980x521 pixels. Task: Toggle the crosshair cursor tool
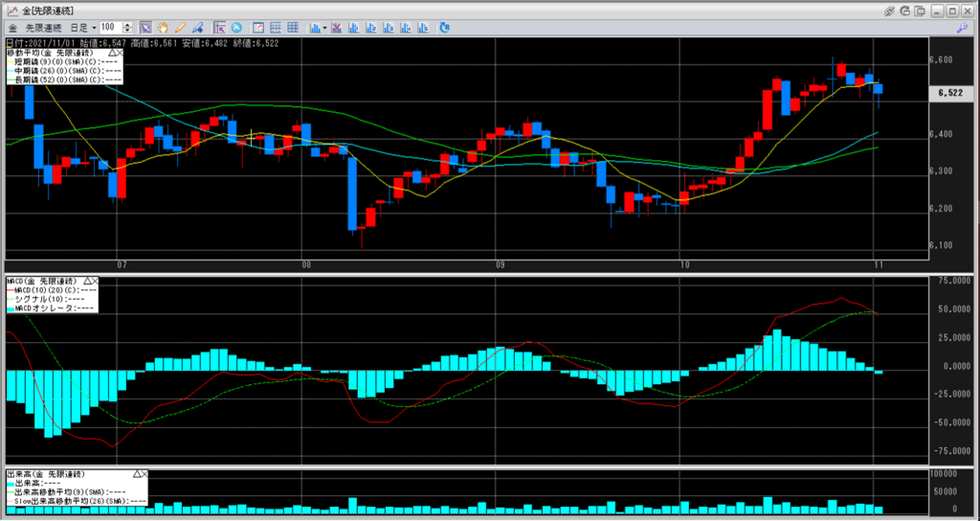(x=219, y=28)
